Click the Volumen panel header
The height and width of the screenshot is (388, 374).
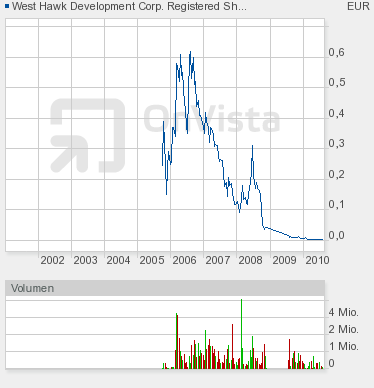(165, 288)
